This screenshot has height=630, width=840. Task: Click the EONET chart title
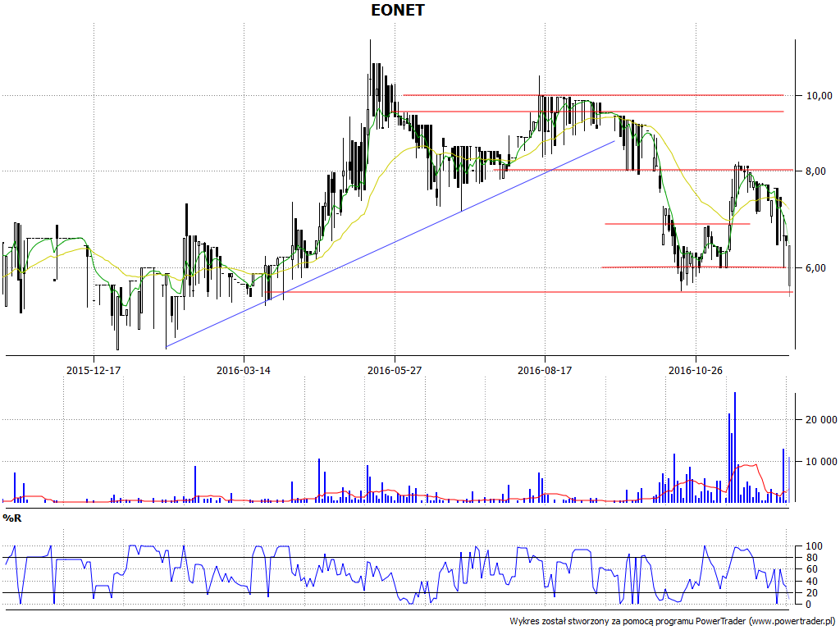point(397,11)
